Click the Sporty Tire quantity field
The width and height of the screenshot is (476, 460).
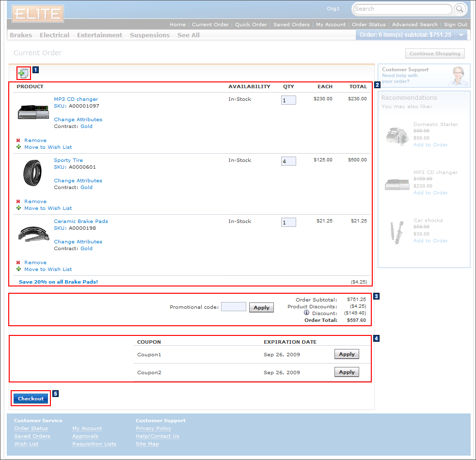(x=288, y=161)
